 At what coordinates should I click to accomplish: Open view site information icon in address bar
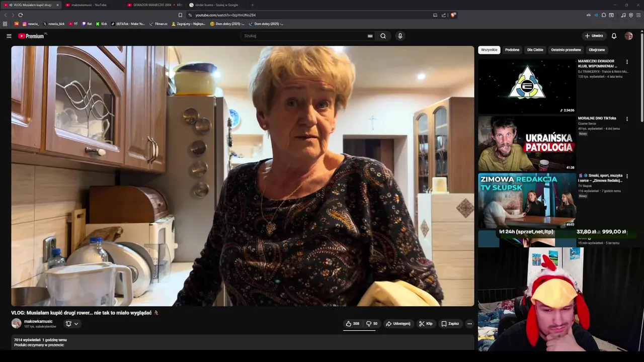(x=191, y=15)
